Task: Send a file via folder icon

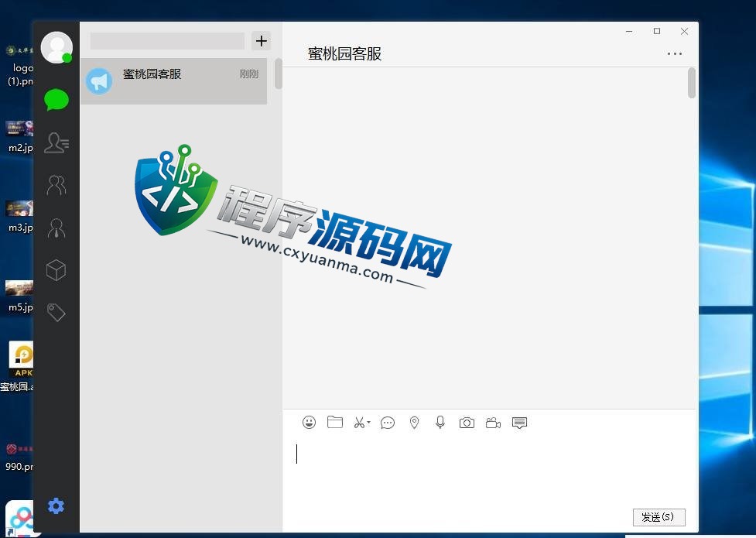Action: tap(335, 422)
